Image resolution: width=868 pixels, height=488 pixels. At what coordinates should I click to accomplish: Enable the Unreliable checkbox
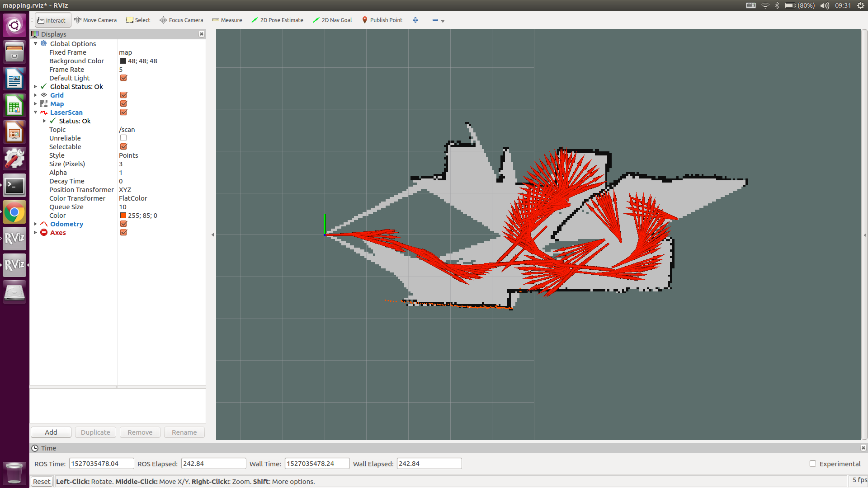pyautogui.click(x=123, y=138)
